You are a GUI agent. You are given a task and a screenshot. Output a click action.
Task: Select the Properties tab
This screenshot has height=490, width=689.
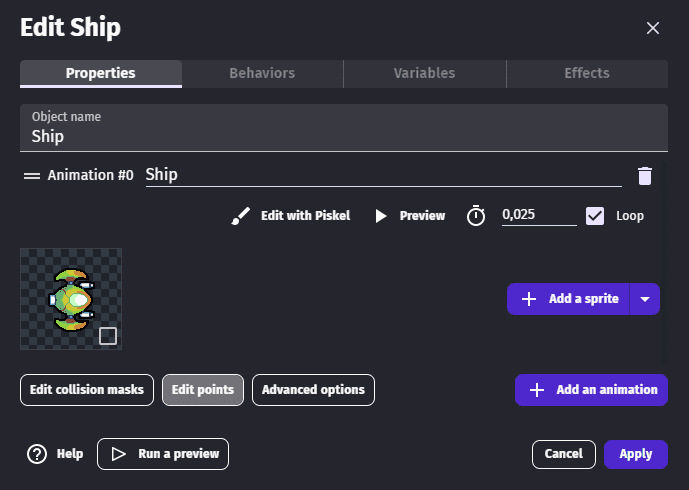(x=100, y=73)
